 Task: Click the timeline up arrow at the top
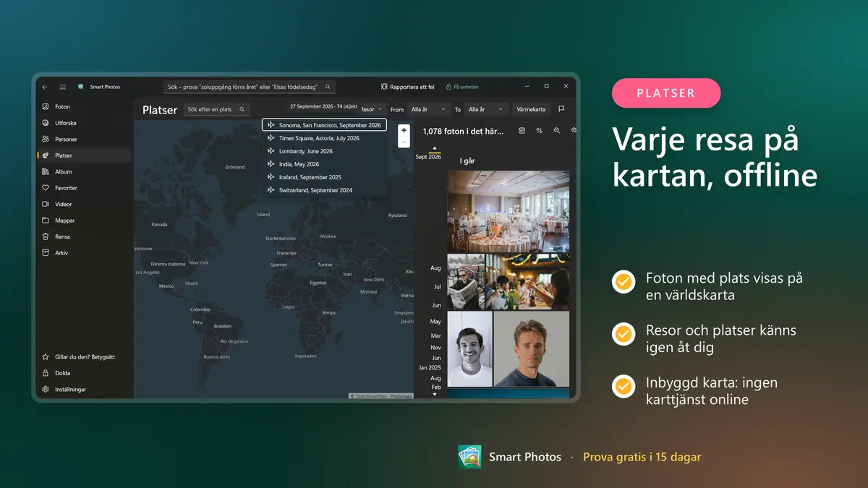[435, 148]
